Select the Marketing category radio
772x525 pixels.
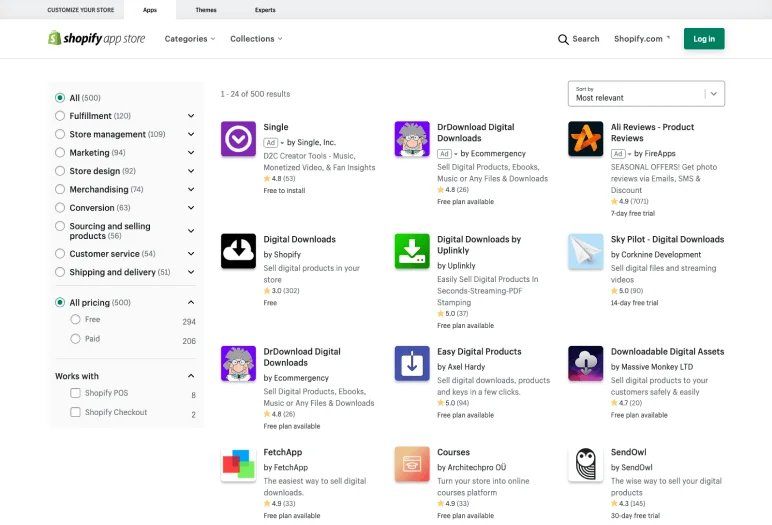click(x=60, y=153)
